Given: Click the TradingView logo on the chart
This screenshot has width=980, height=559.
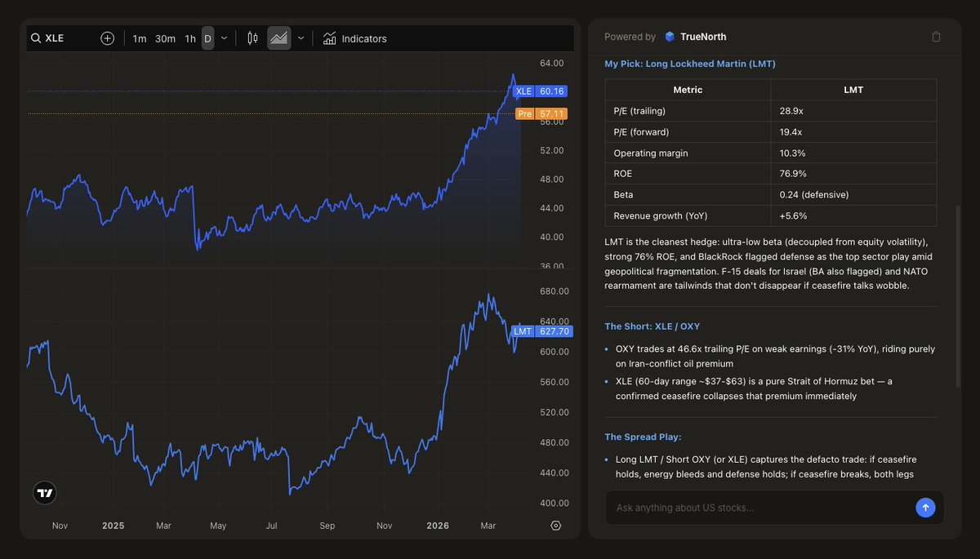Looking at the screenshot, I should pos(45,493).
